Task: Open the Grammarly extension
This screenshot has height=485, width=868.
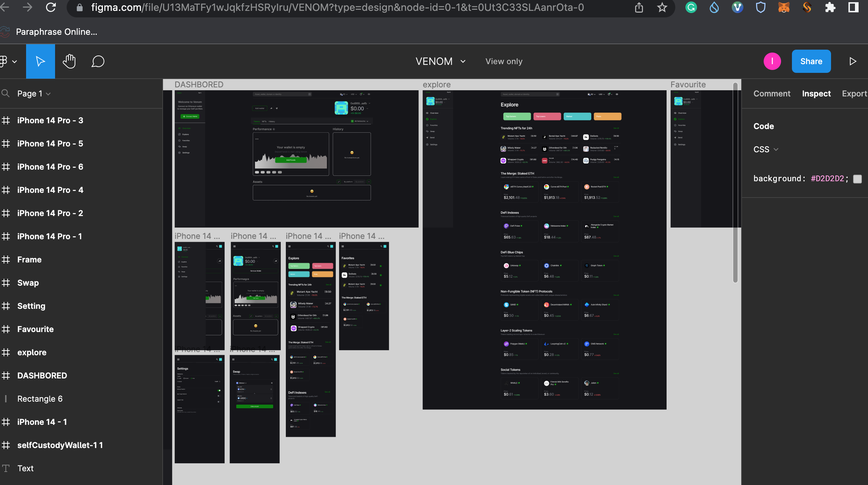Action: 691,7
